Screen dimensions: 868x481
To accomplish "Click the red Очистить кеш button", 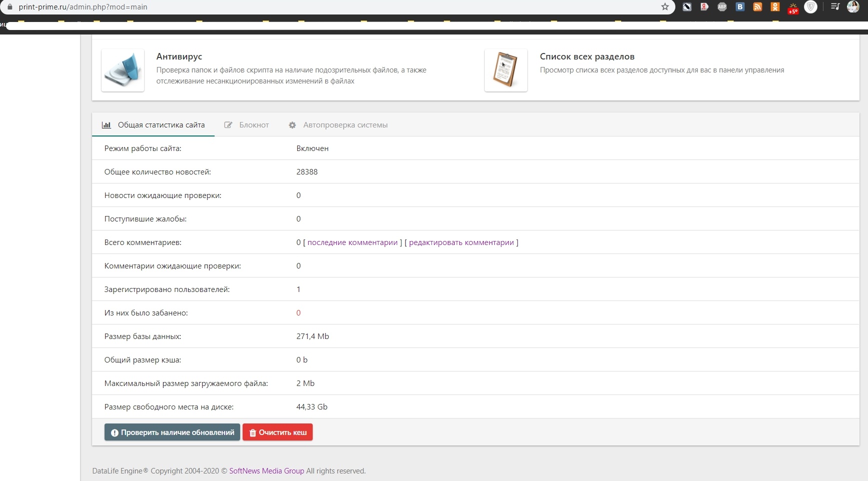I will click(x=278, y=432).
